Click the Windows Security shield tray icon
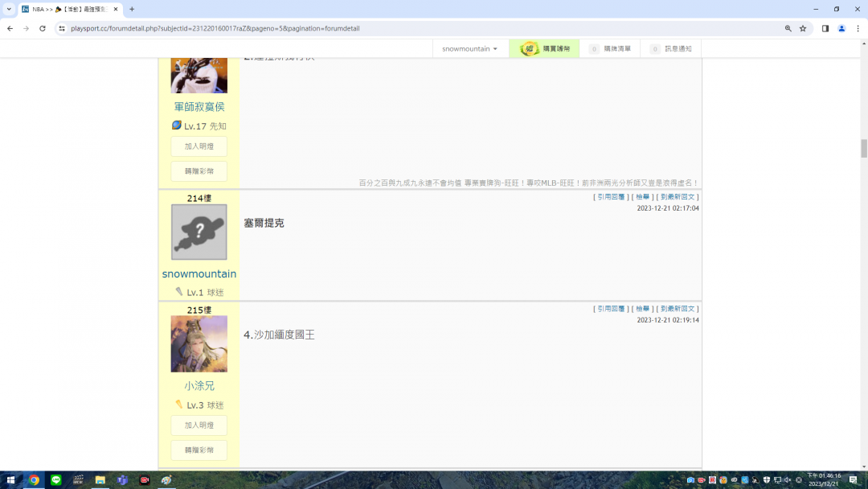 click(767, 480)
